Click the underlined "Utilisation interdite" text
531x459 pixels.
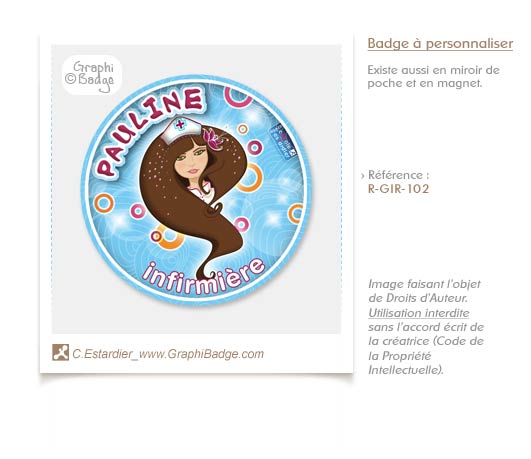click(419, 313)
